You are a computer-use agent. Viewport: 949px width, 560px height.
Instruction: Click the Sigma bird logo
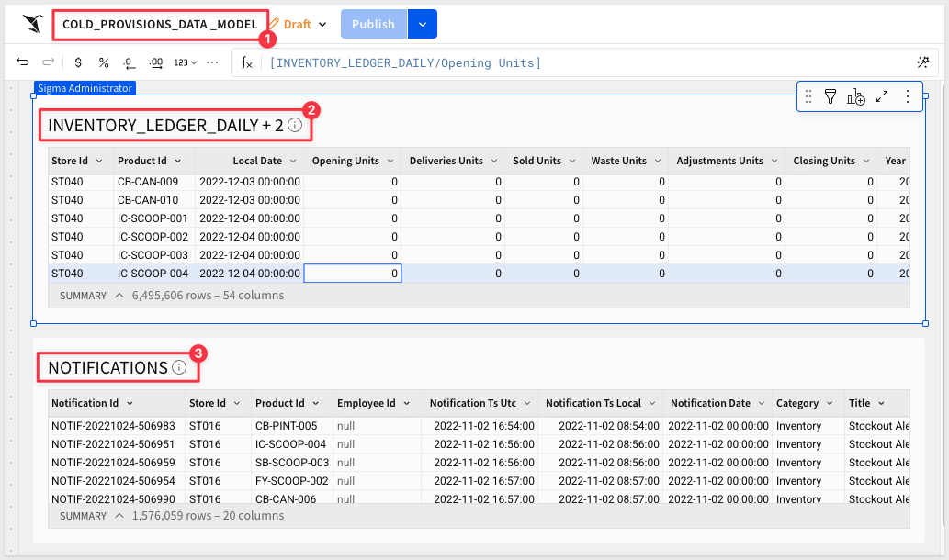33,24
